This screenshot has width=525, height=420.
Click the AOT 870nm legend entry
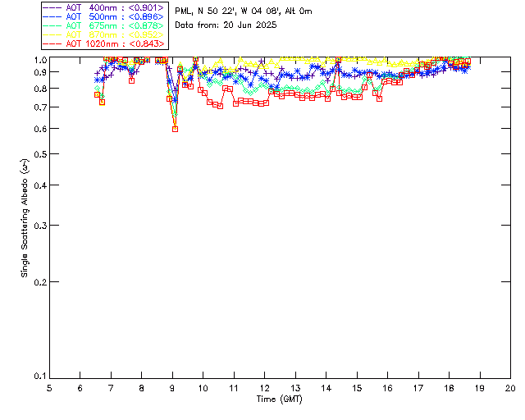pos(104,34)
